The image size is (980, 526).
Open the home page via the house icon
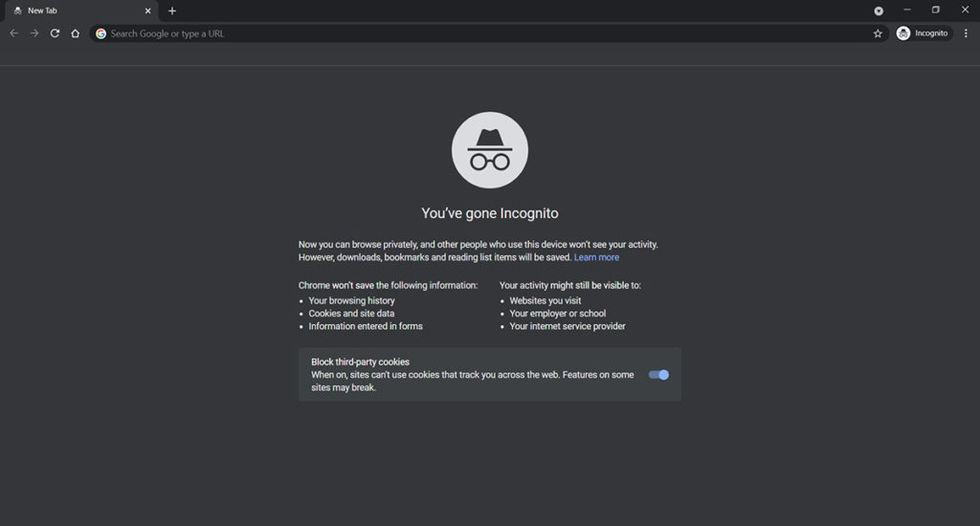coord(75,33)
